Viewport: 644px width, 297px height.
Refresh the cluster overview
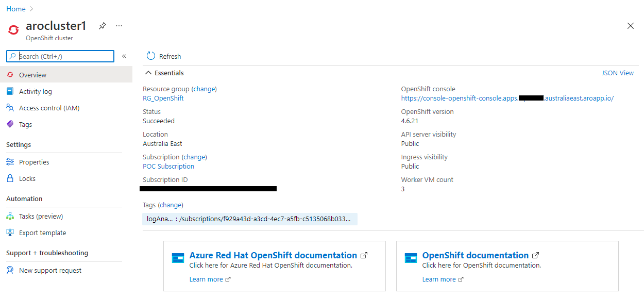(x=163, y=56)
